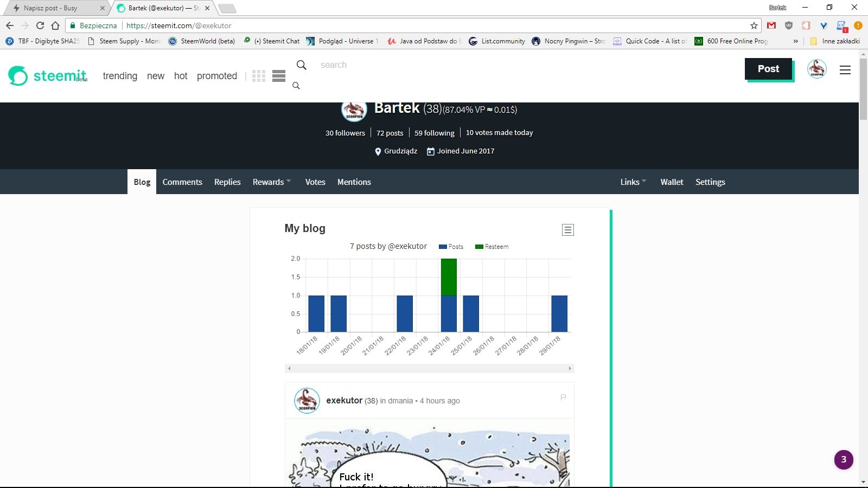Reload the page

[40, 25]
